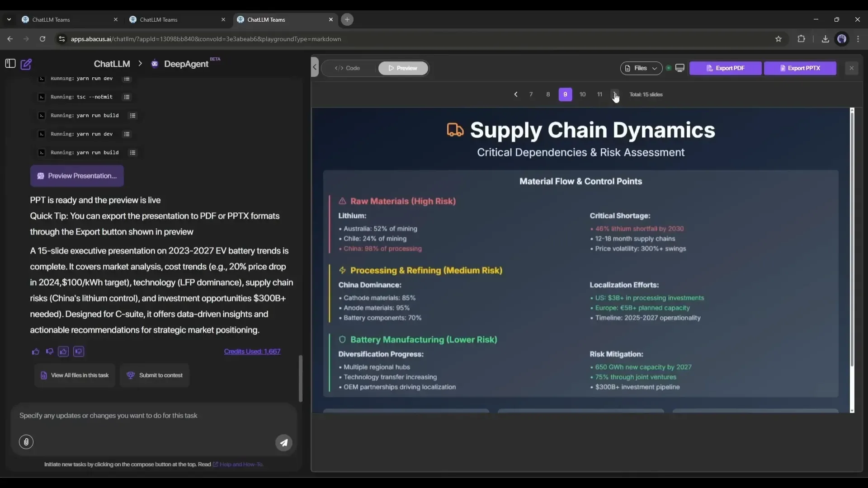Click the browser address bar URL
This screenshot has height=488, width=868.
tap(206, 39)
